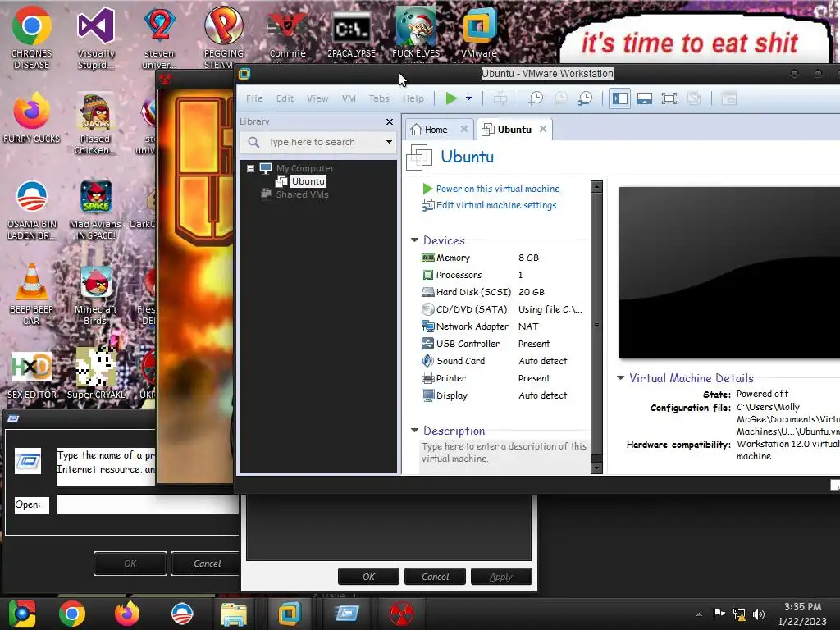Viewport: 840px width, 630px height.
Task: Select the Network Adapter device icon
Action: click(x=427, y=326)
